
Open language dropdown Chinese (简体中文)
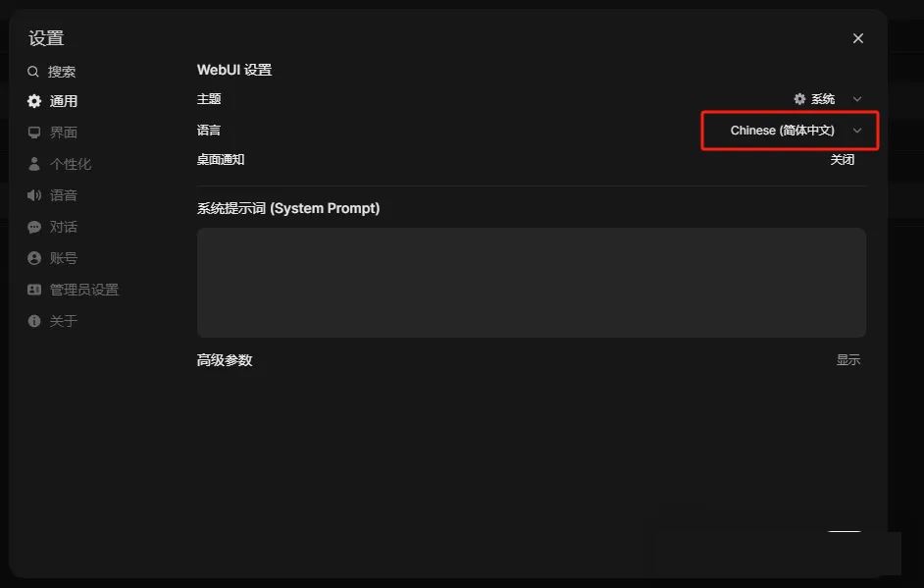click(x=790, y=131)
